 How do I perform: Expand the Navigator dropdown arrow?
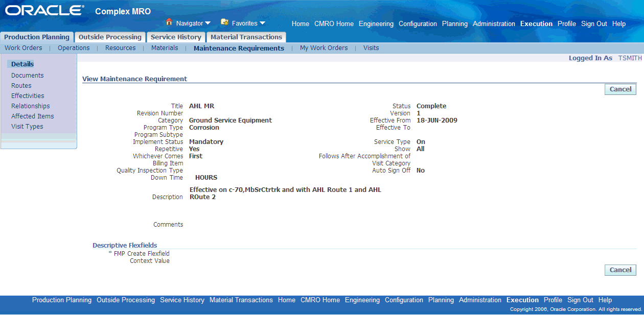pyautogui.click(x=208, y=23)
